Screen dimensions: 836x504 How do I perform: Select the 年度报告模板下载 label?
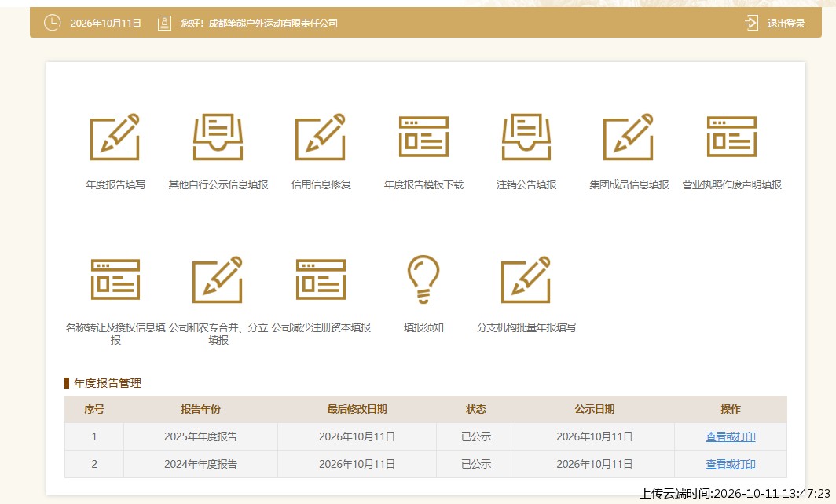(x=423, y=184)
